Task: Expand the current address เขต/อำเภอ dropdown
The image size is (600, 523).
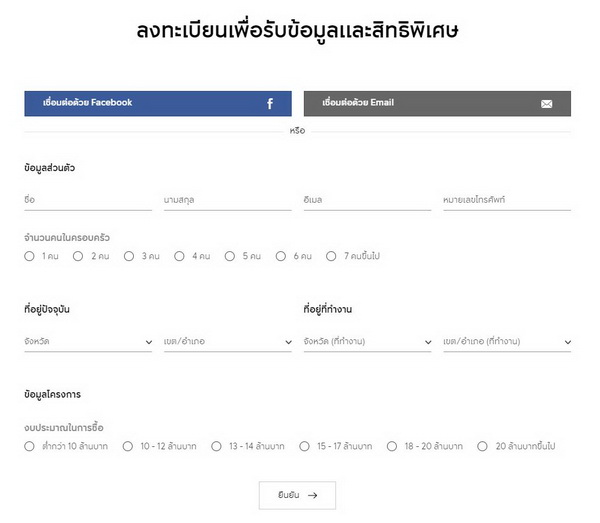Action: pos(227,342)
